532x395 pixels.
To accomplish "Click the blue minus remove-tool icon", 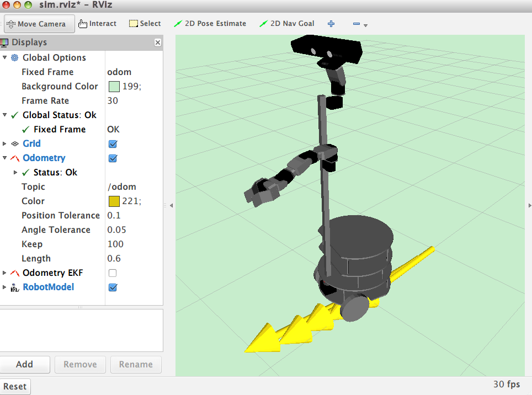I will (357, 24).
